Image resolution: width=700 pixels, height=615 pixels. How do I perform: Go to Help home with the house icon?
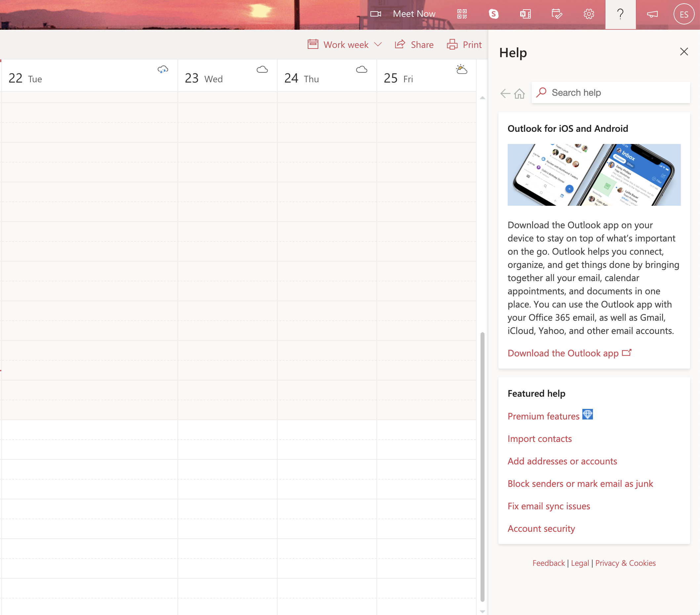tap(519, 93)
